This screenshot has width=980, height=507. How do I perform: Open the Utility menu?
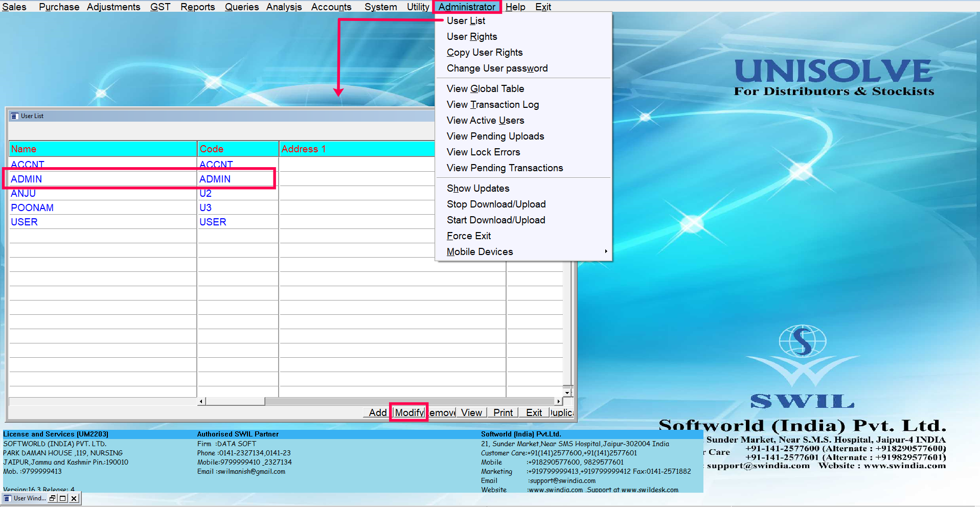click(x=418, y=7)
